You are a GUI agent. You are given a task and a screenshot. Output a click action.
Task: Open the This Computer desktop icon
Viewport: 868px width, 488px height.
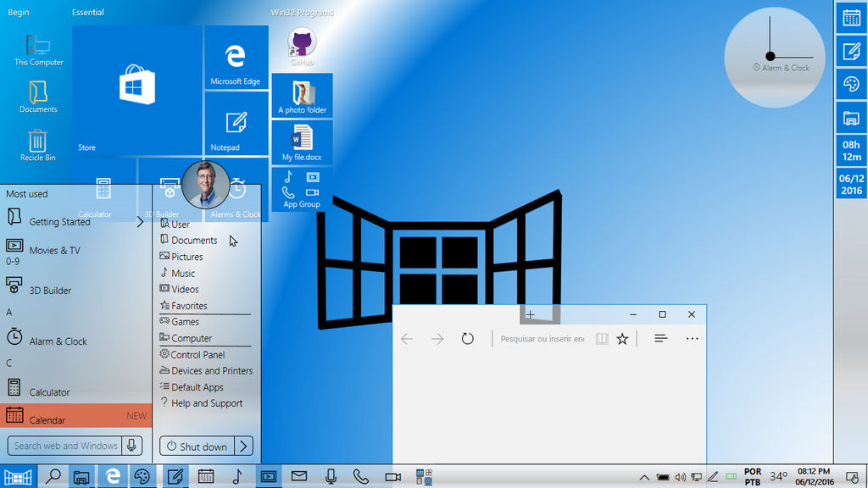(39, 50)
